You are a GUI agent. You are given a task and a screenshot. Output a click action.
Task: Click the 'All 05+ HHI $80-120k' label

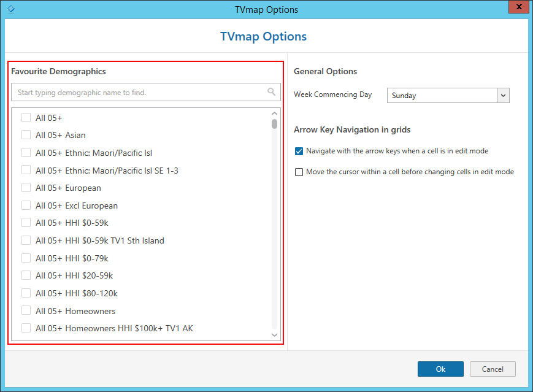pyautogui.click(x=77, y=293)
